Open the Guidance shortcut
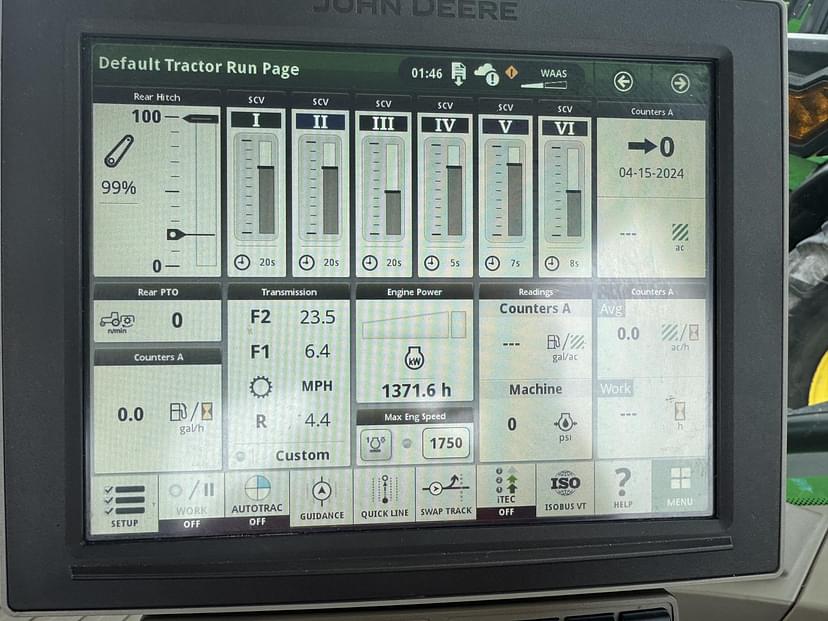The image size is (828, 621). pyautogui.click(x=322, y=497)
